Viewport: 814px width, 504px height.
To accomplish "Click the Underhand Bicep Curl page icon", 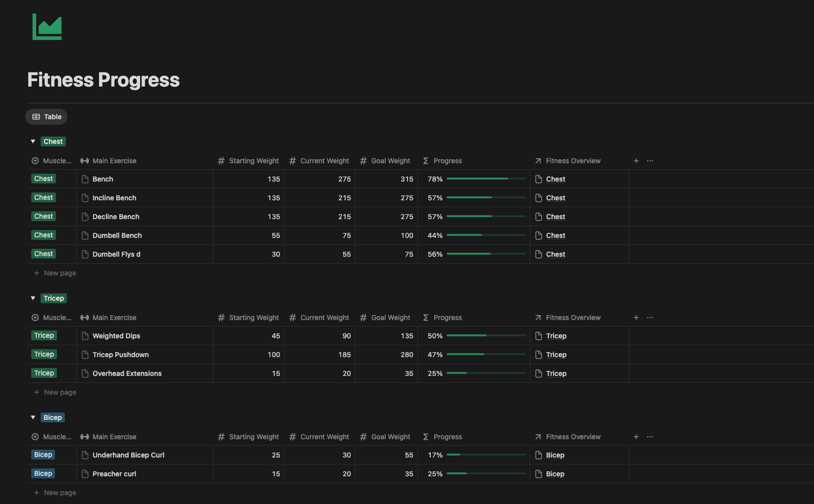I will (x=85, y=455).
